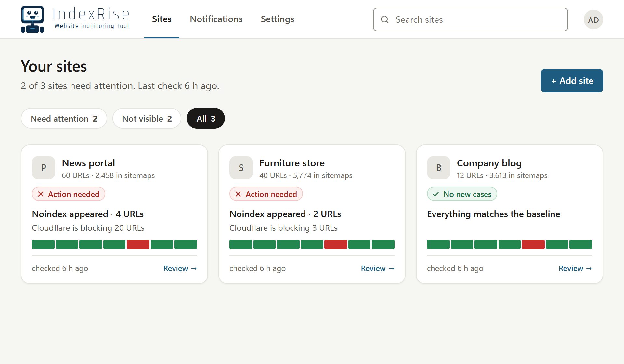Click the Company blog title
The image size is (624, 364).
click(x=489, y=163)
